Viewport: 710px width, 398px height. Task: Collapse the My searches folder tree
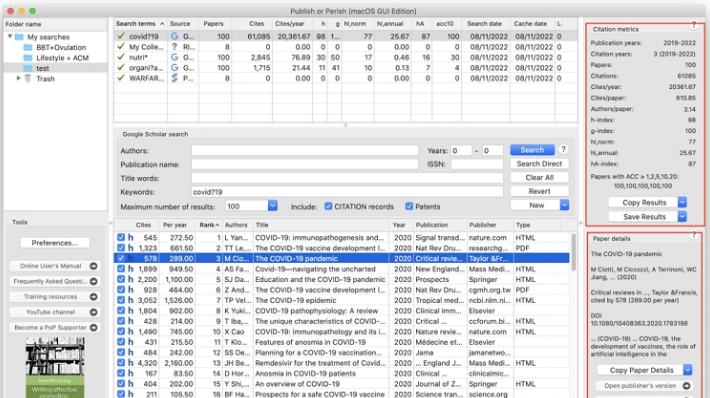coord(10,36)
